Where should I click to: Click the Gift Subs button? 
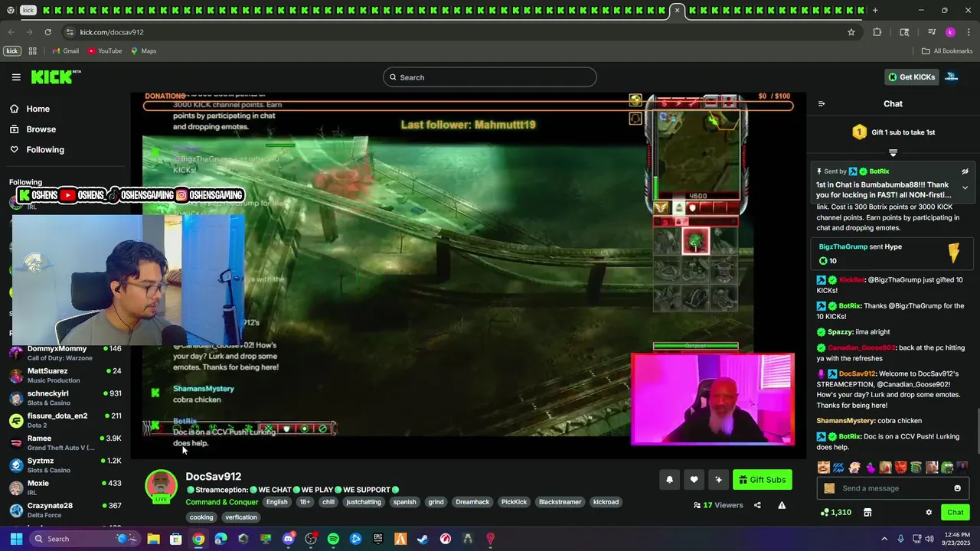click(763, 480)
